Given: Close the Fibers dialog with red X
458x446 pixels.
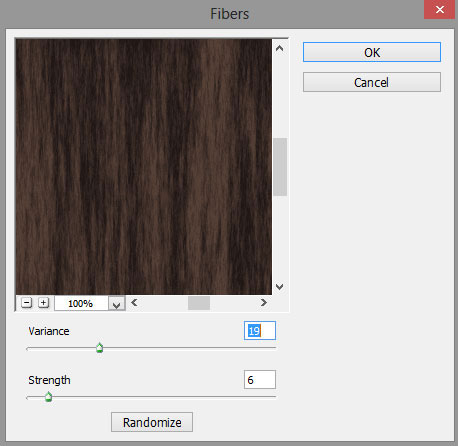Looking at the screenshot, I should [x=440, y=9].
